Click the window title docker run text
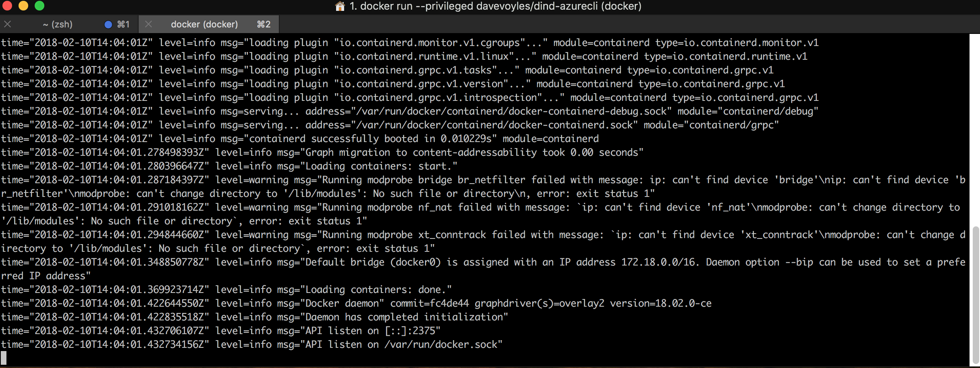Screen dimensions: 980x368 (x=495, y=6)
